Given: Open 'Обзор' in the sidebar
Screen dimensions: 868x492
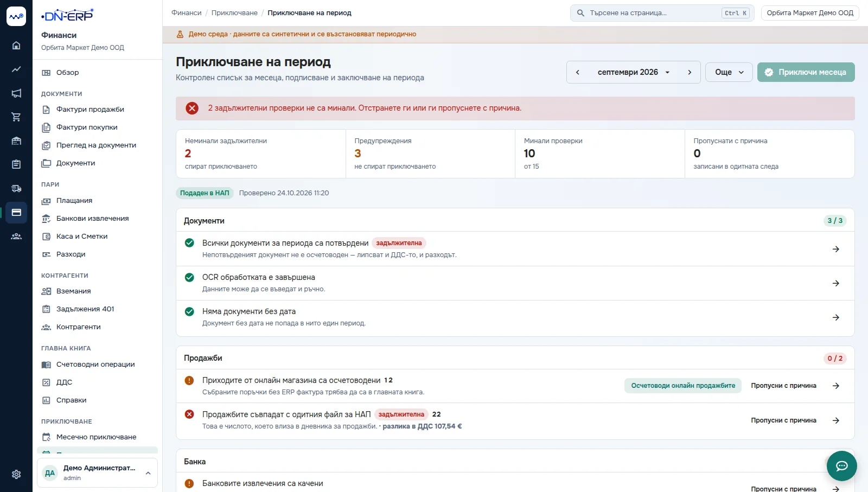Looking at the screenshot, I should click(97, 72).
